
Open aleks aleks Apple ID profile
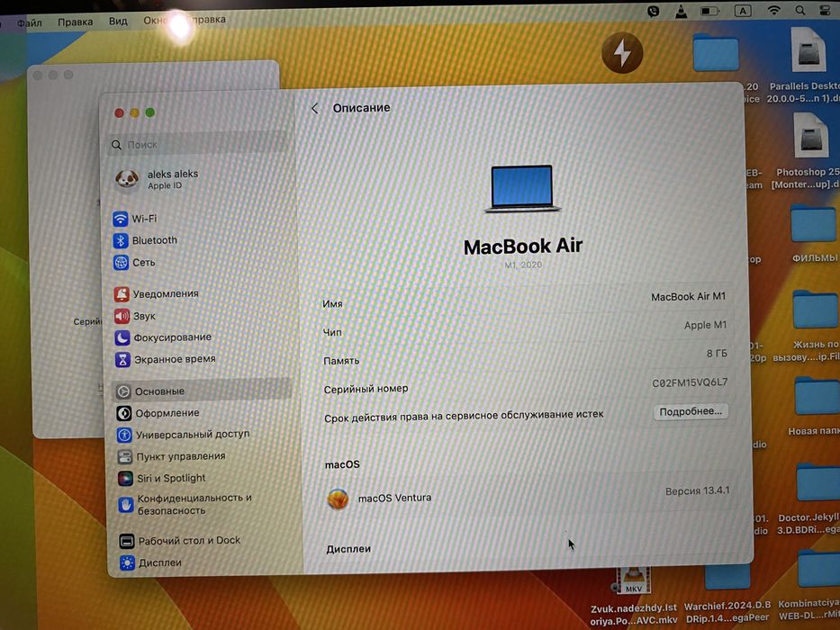click(157, 179)
